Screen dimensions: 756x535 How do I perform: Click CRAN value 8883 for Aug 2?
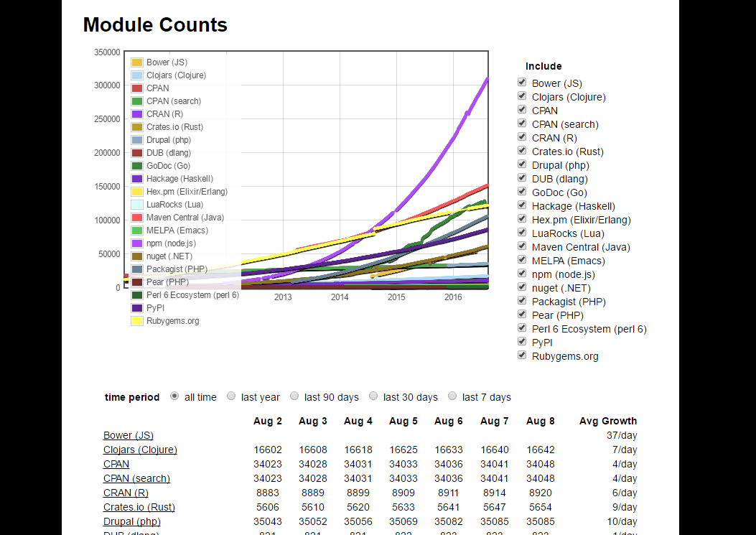(268, 493)
